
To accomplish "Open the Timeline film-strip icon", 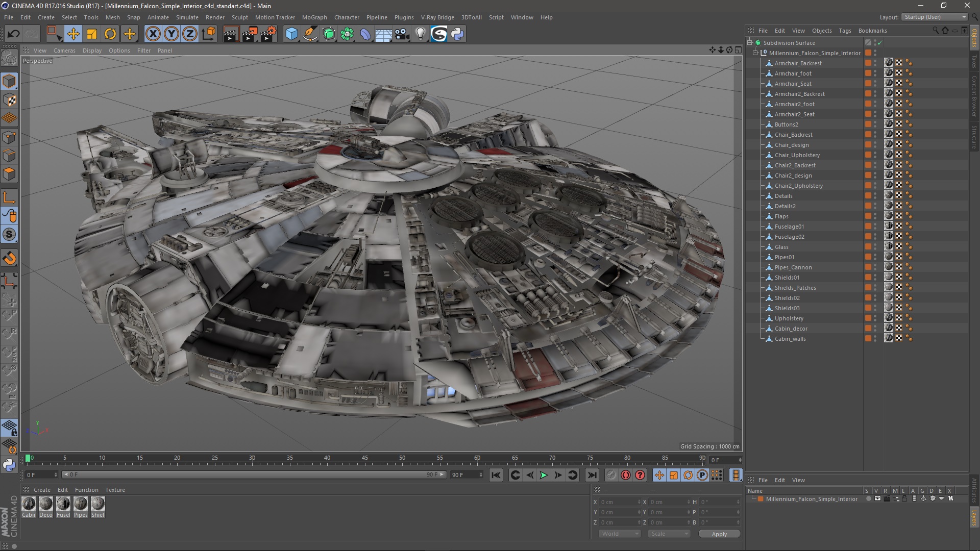I will click(736, 475).
